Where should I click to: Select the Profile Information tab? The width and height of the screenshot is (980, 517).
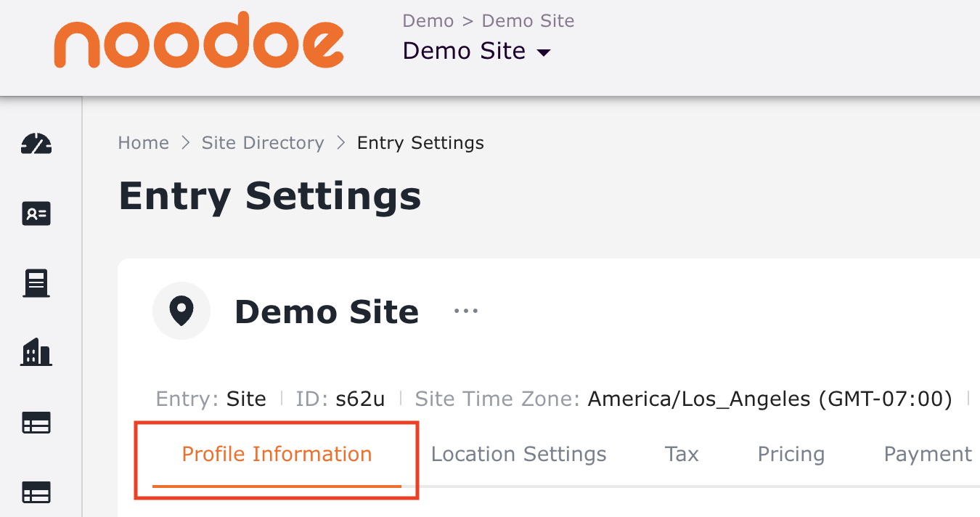tap(277, 455)
